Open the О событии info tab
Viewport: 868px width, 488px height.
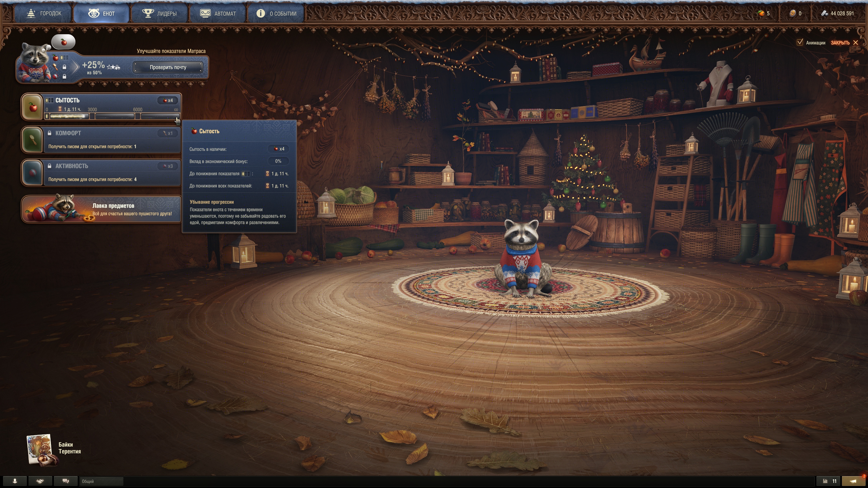point(276,14)
